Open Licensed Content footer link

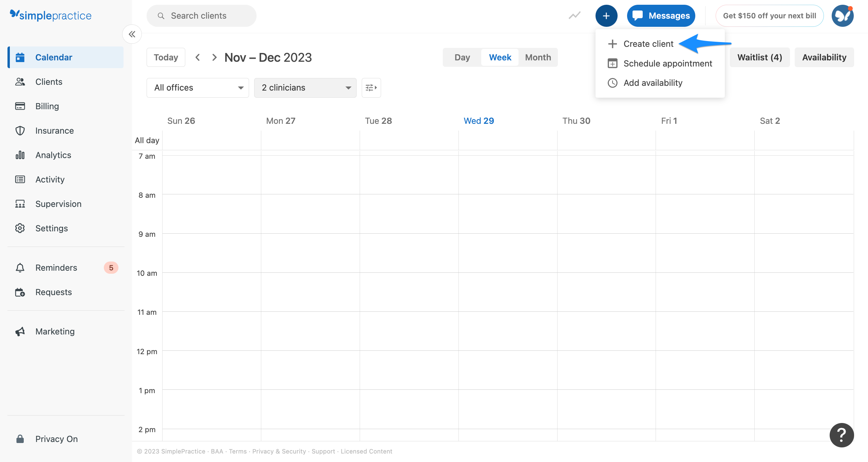coord(366,451)
